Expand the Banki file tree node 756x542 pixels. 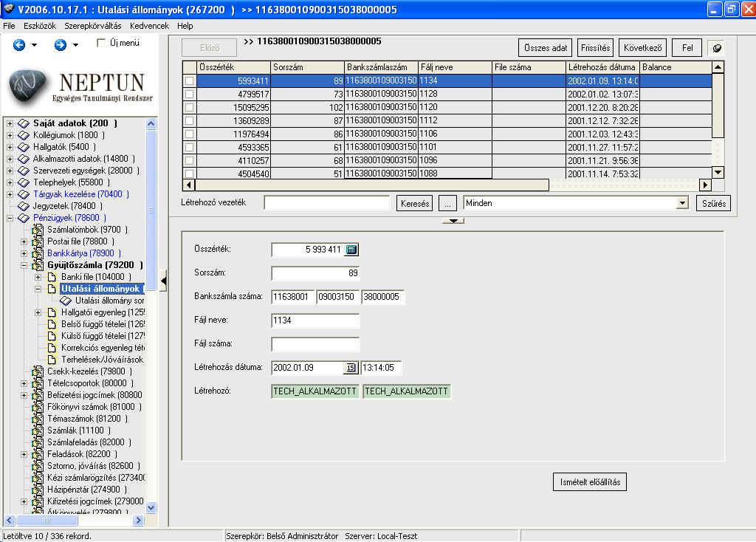point(38,277)
